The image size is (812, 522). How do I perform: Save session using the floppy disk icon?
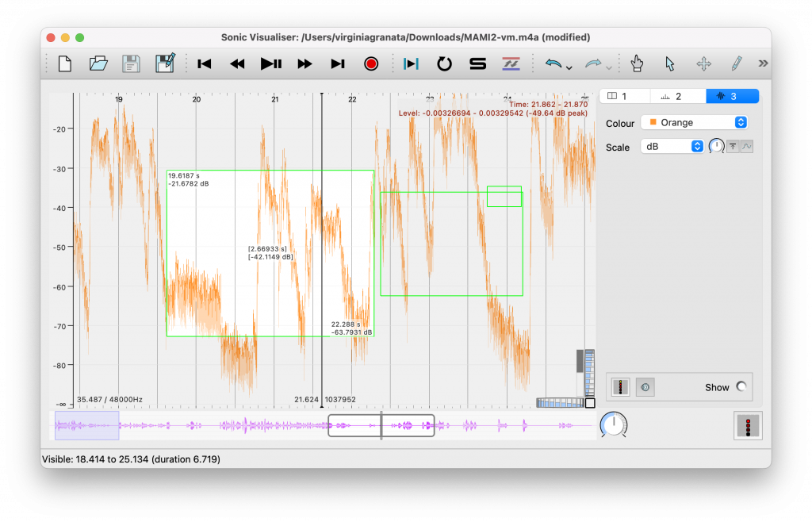(131, 63)
